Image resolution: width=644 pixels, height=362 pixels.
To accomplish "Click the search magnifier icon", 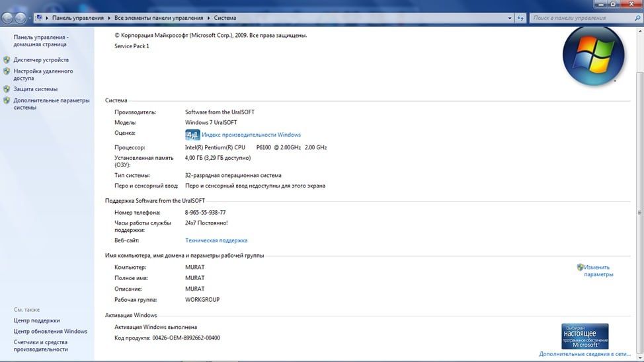I will pos(637,18).
